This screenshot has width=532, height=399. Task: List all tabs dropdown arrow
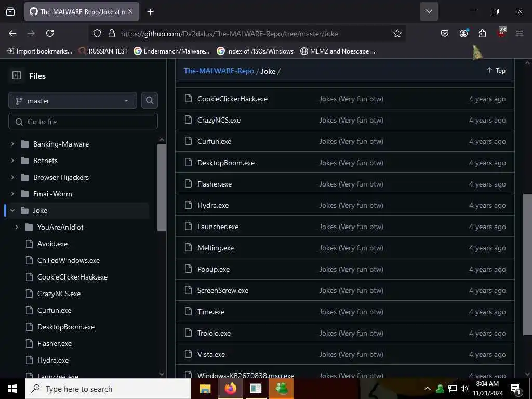point(429,11)
